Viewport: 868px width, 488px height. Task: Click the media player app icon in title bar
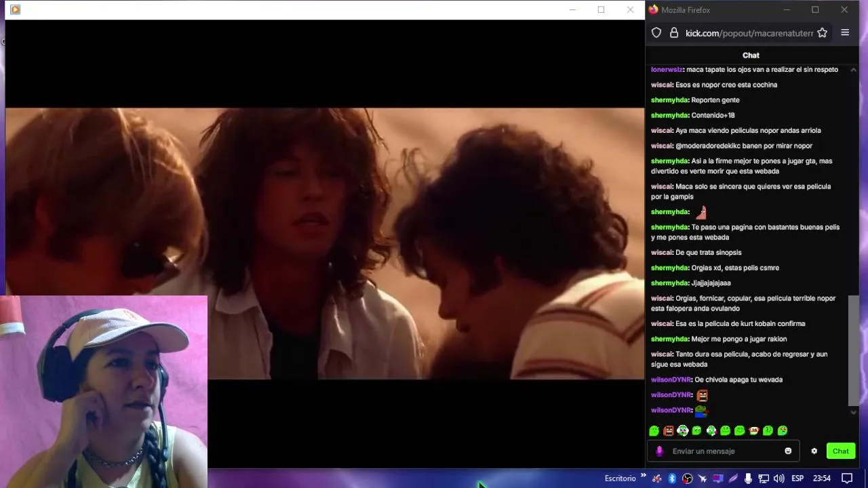15,9
